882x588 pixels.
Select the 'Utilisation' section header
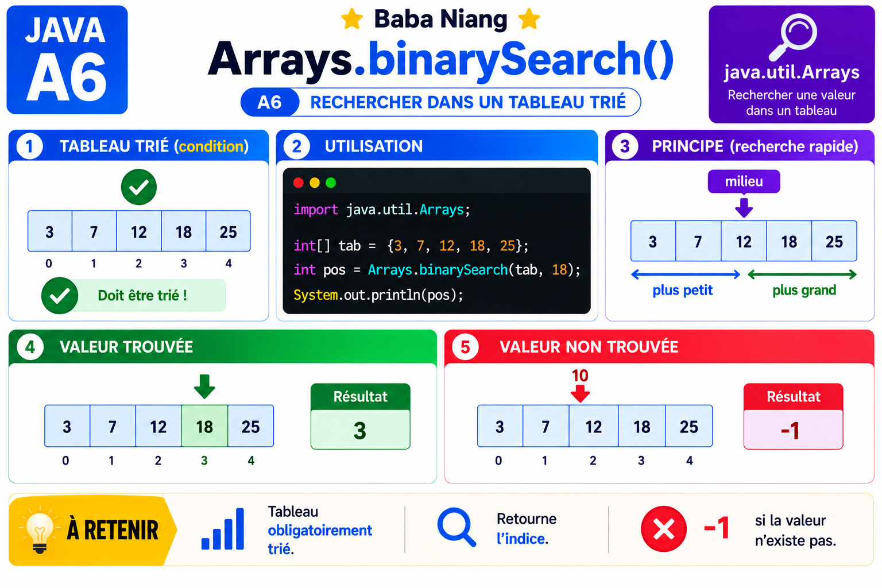(x=437, y=146)
